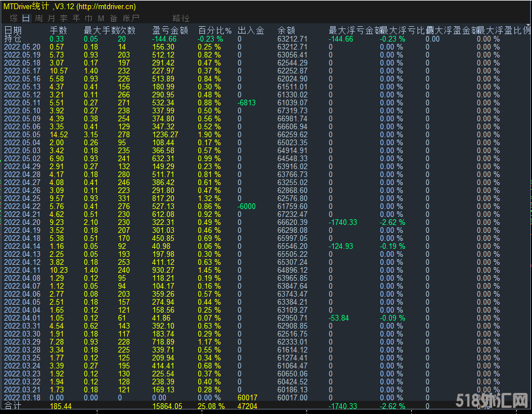
Task: Click the mtdriver.cn link in the title
Action: coord(107,6)
